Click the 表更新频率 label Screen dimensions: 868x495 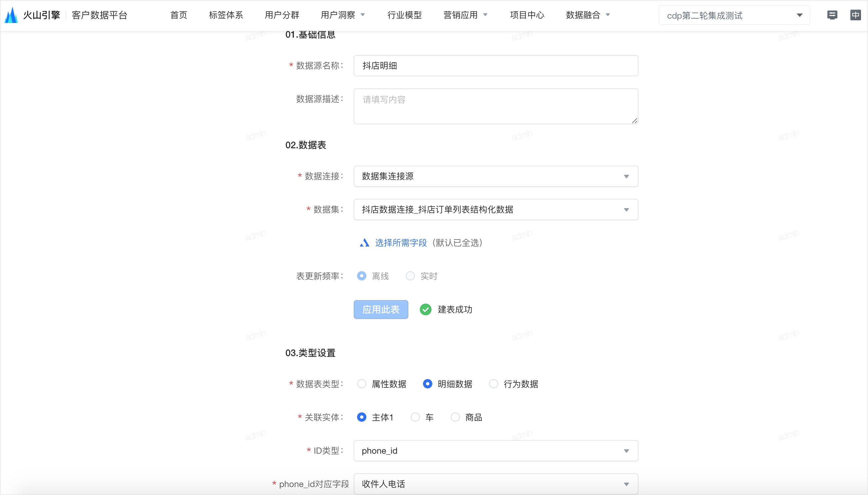[x=320, y=276]
